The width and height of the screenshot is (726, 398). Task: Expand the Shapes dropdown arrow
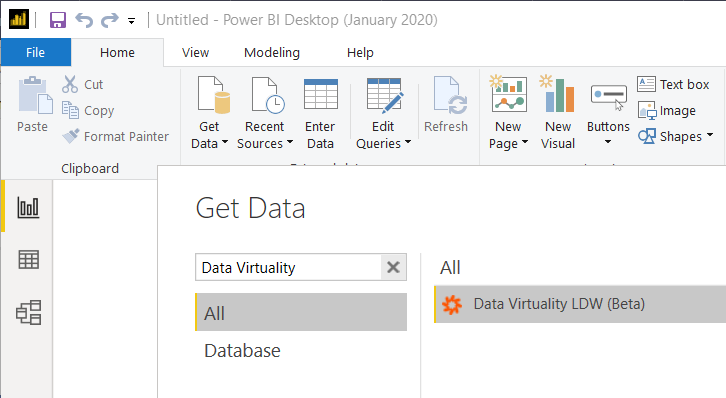[710, 135]
